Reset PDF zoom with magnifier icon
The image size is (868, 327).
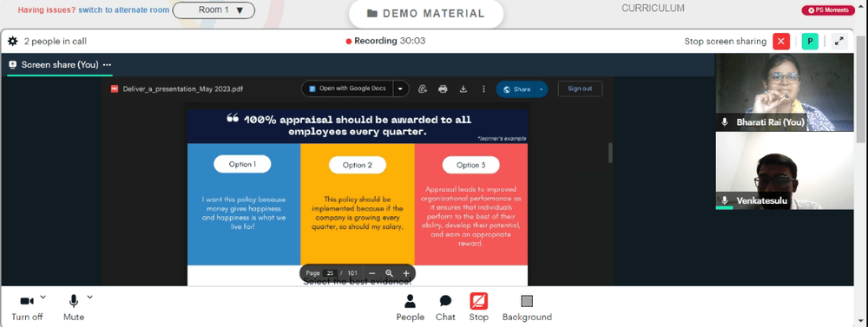pyautogui.click(x=389, y=273)
